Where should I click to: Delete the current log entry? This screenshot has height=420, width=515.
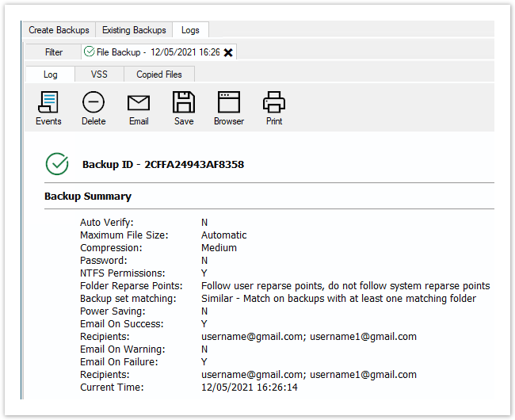(93, 109)
